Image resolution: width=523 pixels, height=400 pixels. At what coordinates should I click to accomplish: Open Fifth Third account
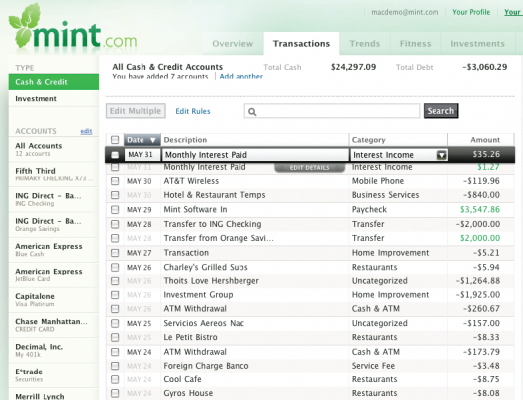point(54,174)
